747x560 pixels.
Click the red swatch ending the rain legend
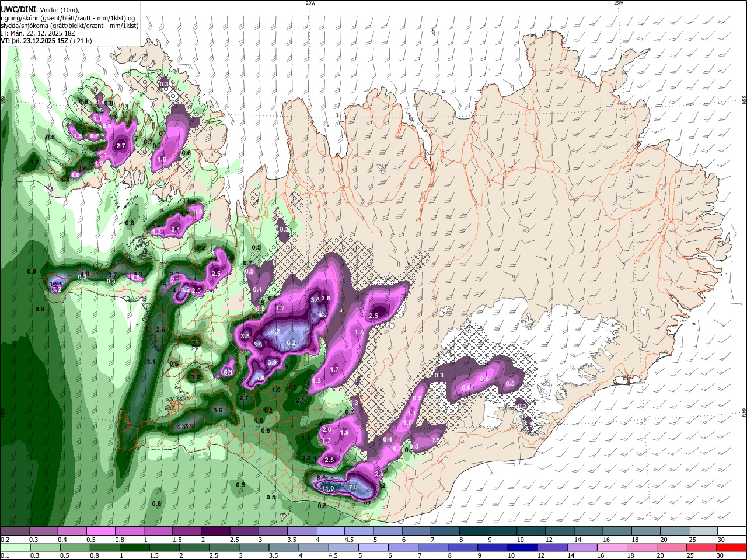pos(732,547)
